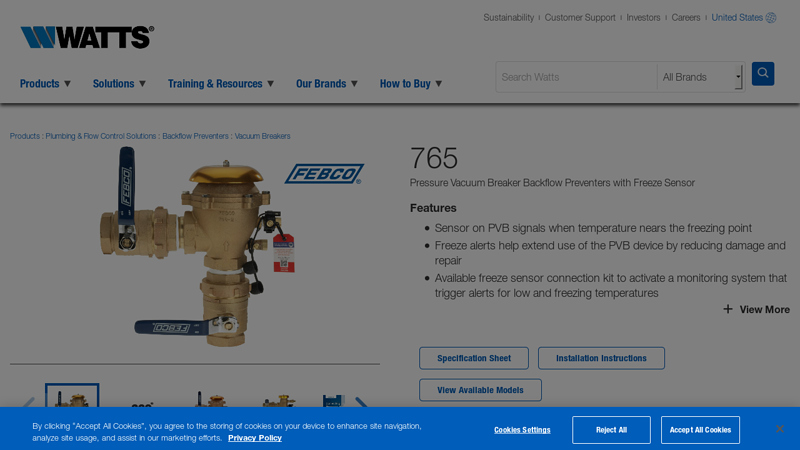Click Accept All Cookies

(x=700, y=430)
